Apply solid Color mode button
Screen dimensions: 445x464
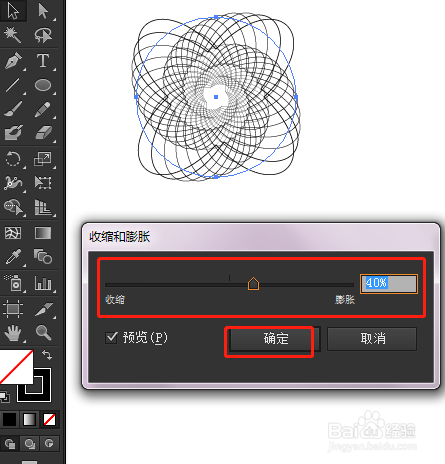[9, 420]
